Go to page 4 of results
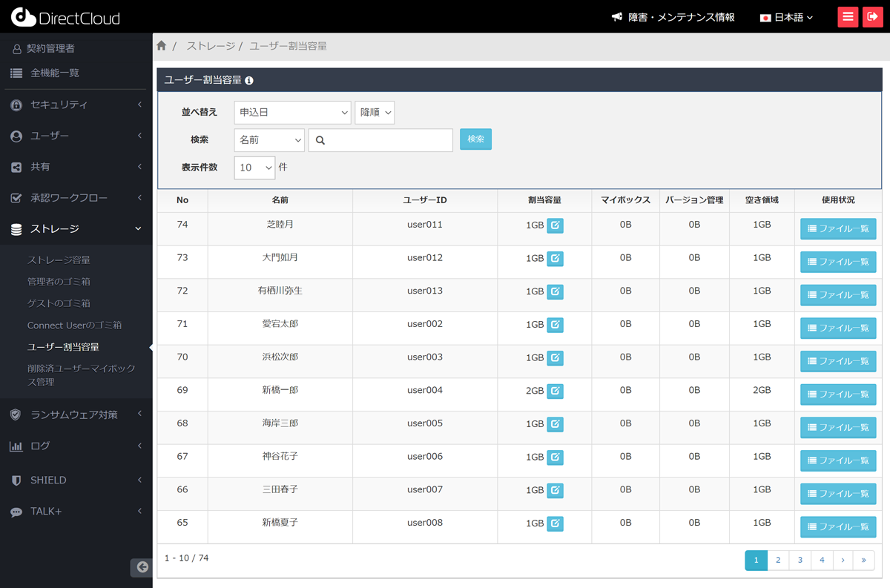This screenshot has width=890, height=588. pyautogui.click(x=822, y=561)
